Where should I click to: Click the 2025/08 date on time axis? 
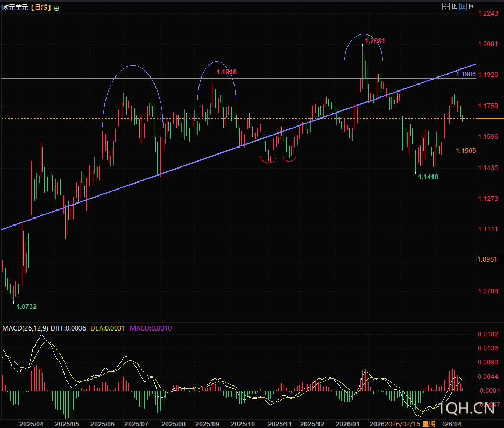click(173, 424)
